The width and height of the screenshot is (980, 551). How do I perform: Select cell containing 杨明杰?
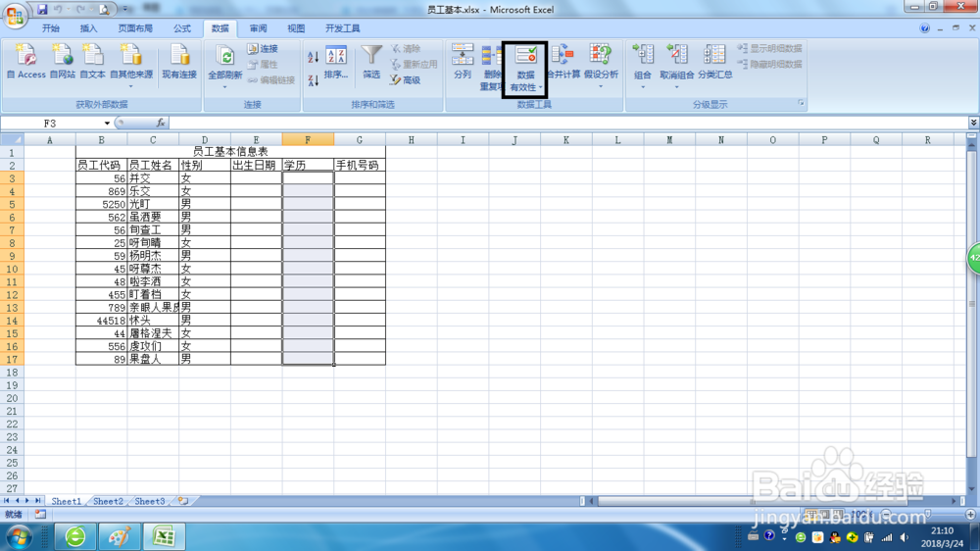coord(153,256)
